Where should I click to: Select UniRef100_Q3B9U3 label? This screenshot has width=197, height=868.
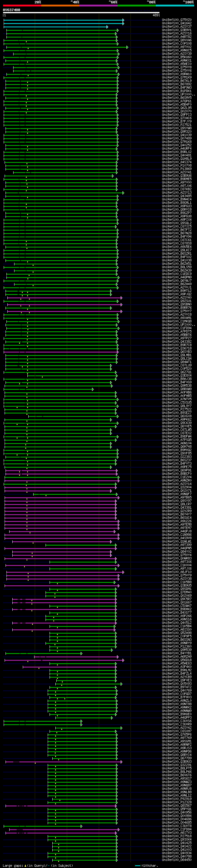tap(177, 761)
